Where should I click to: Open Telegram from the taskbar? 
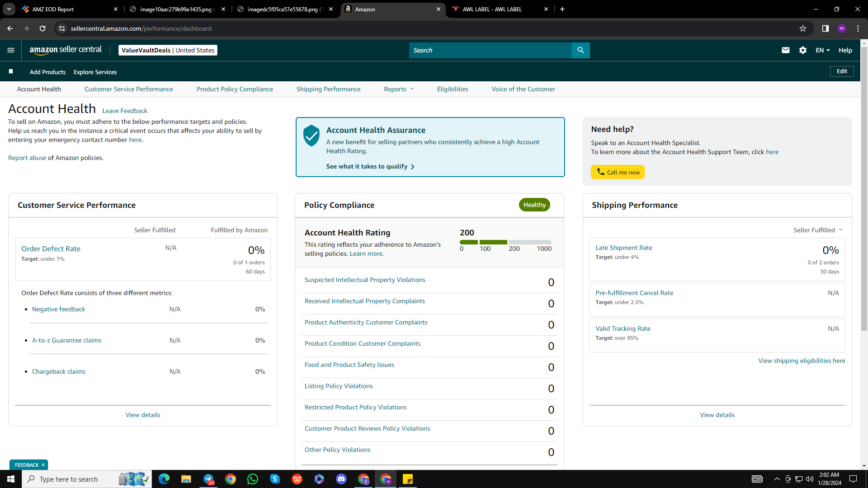[208, 479]
